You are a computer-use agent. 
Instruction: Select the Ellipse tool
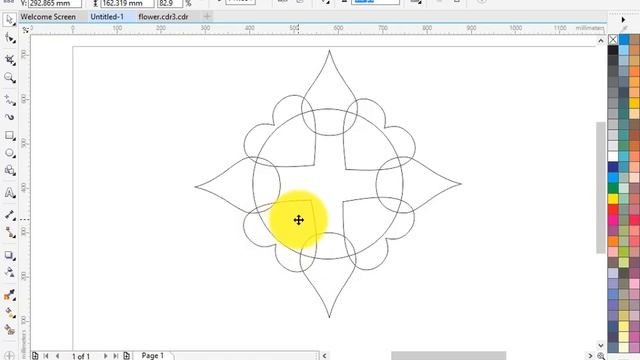(9, 153)
